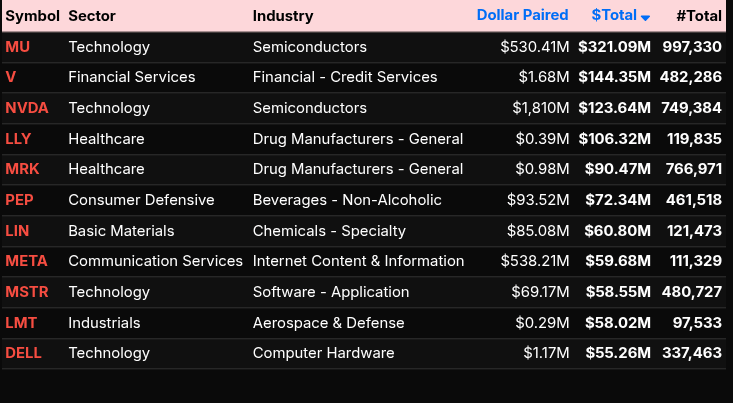733x403 pixels.
Task: Sort by Dollar Paired column header
Action: pos(522,15)
